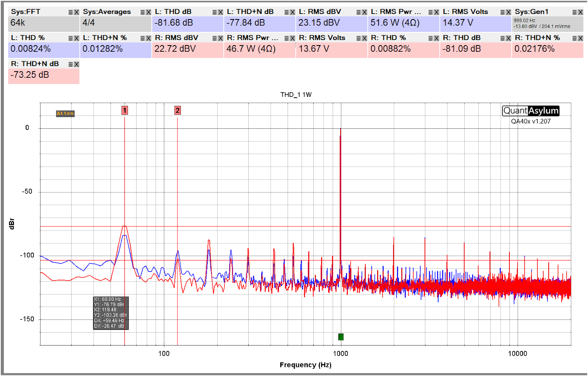Click the 22.72 dBV reading
Image resolution: width=588 pixels, height=377 pixels.
click(175, 49)
